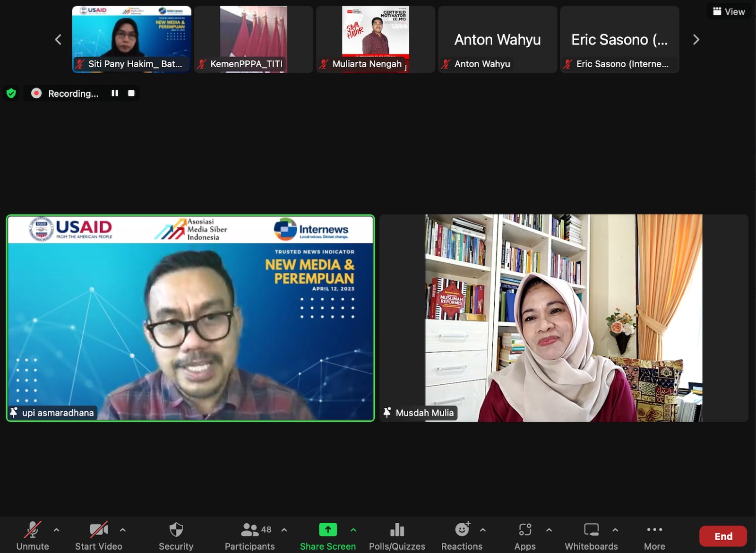Click the Share Screen icon
The height and width of the screenshot is (553, 756).
[x=328, y=530]
